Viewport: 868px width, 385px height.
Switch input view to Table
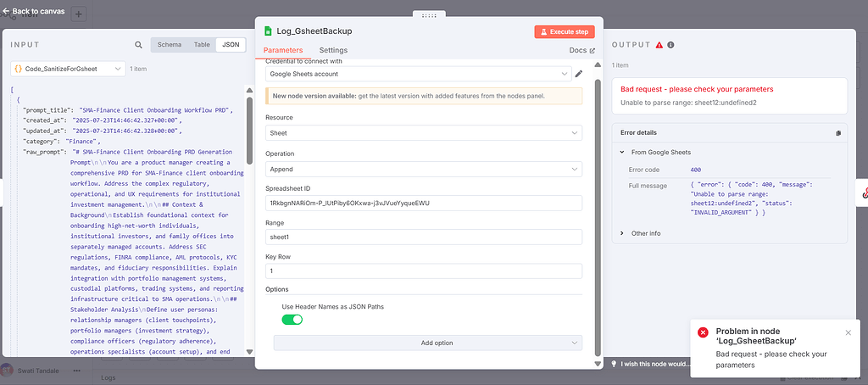pyautogui.click(x=202, y=45)
